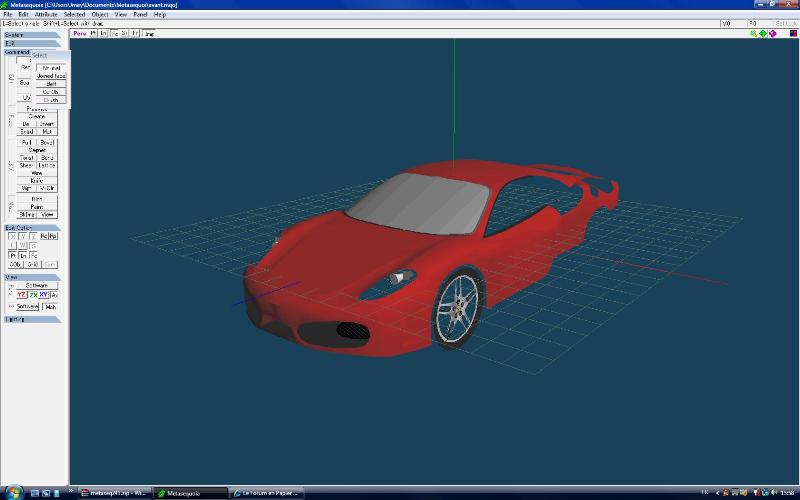Screen dimensions: 800x500
Task: Toggle Ln line display in viewport toolbar
Action: click(x=104, y=34)
